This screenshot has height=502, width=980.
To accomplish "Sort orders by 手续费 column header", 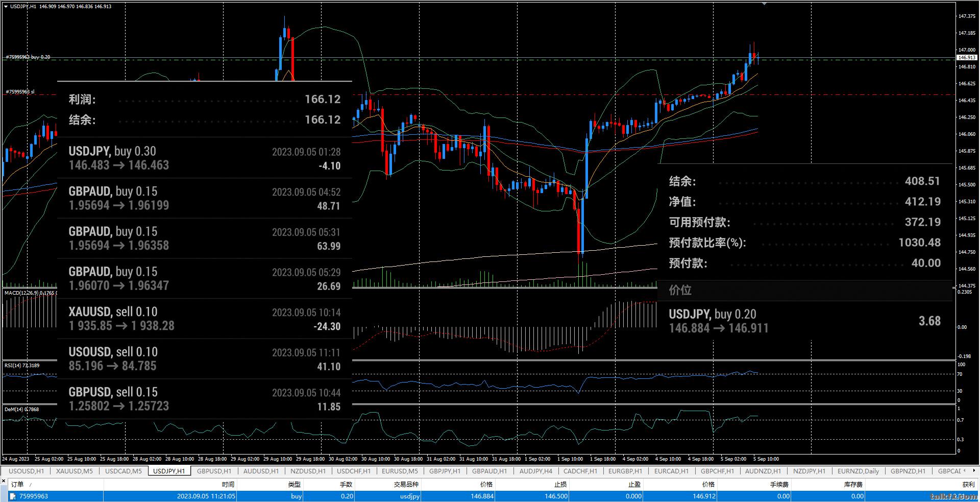I will point(754,484).
